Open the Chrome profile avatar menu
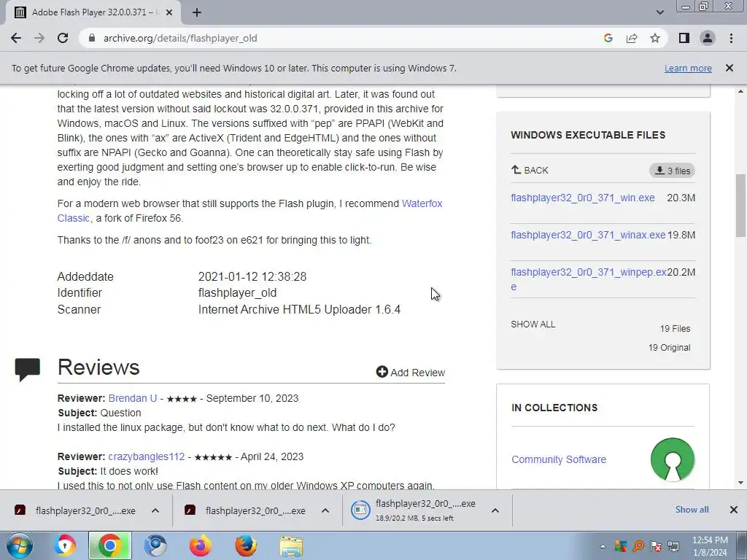Viewport: 747px width, 560px height. tap(708, 38)
